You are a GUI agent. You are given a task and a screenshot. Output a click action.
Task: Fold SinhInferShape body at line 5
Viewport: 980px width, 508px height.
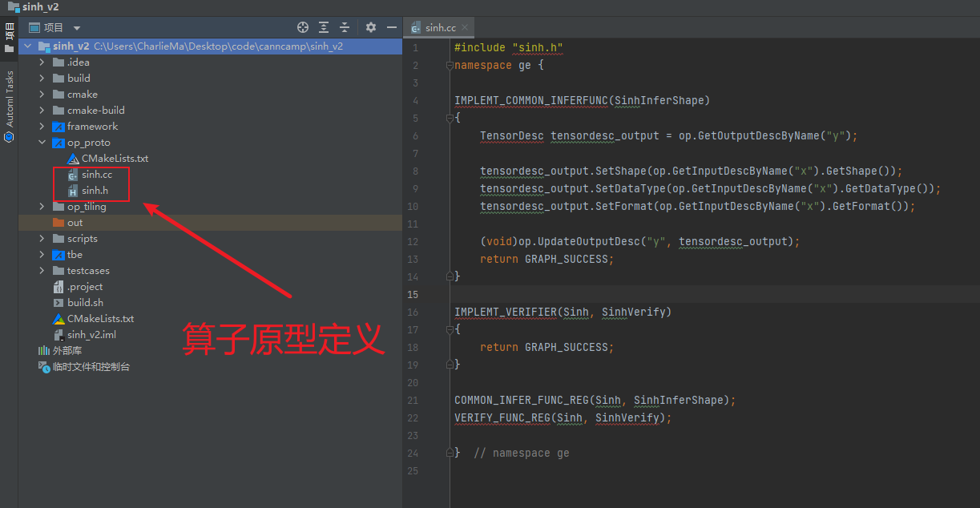click(x=449, y=119)
